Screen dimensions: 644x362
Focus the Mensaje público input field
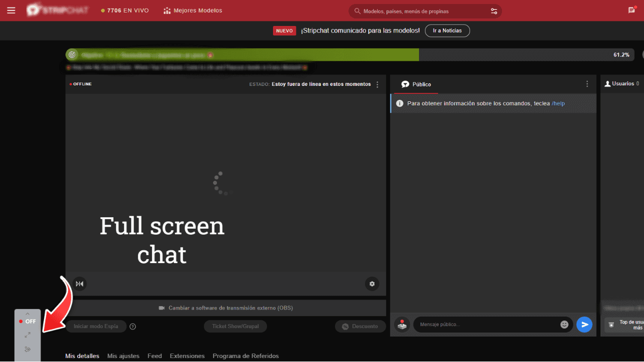[485, 325]
